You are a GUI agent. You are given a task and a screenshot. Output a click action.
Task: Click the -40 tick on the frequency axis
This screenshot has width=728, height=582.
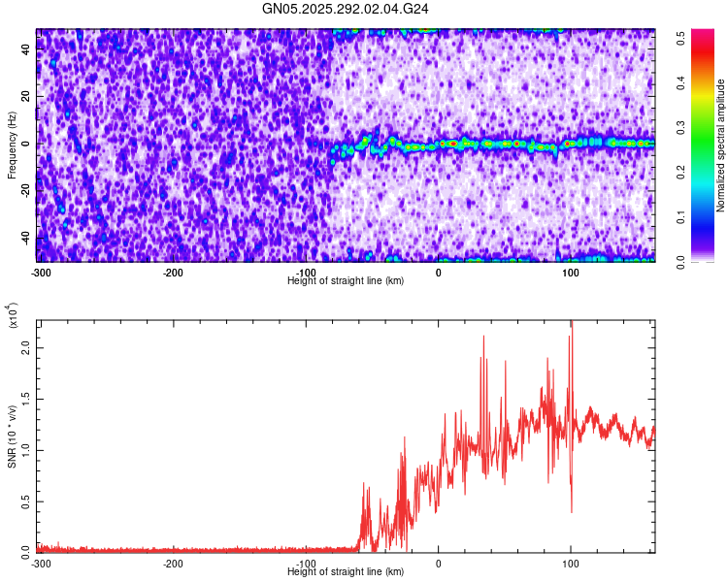pos(26,237)
